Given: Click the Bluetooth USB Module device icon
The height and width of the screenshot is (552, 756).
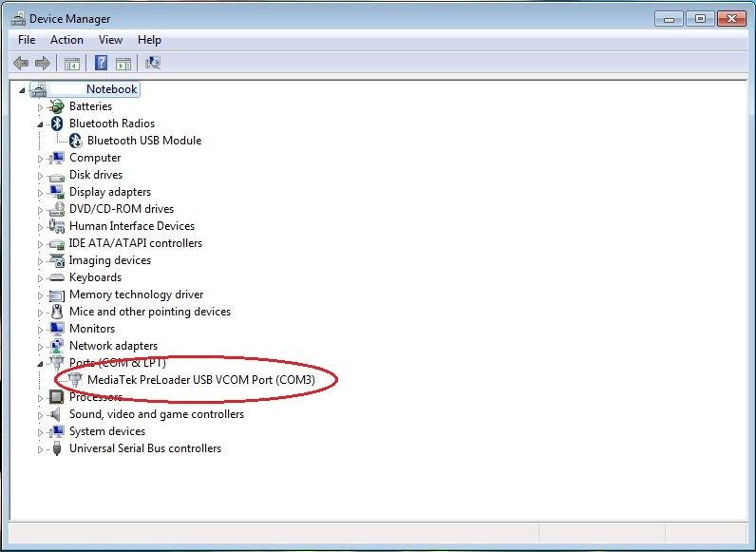Looking at the screenshot, I should 75,141.
